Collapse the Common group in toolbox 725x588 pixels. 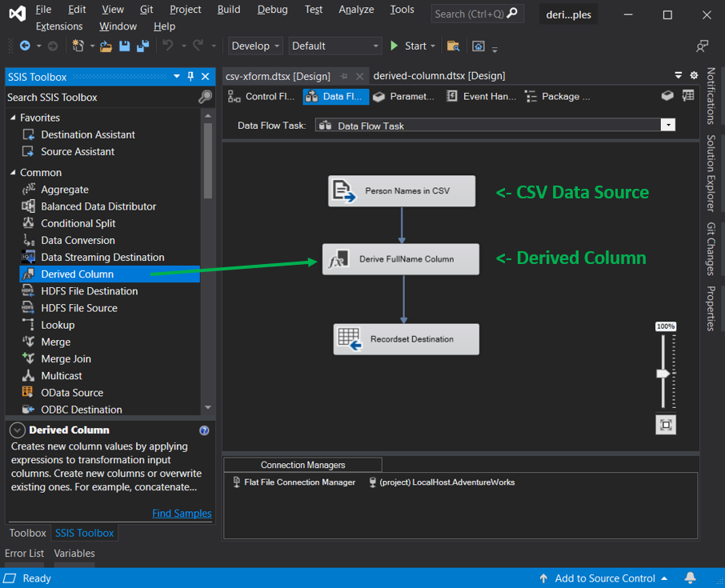(13, 173)
